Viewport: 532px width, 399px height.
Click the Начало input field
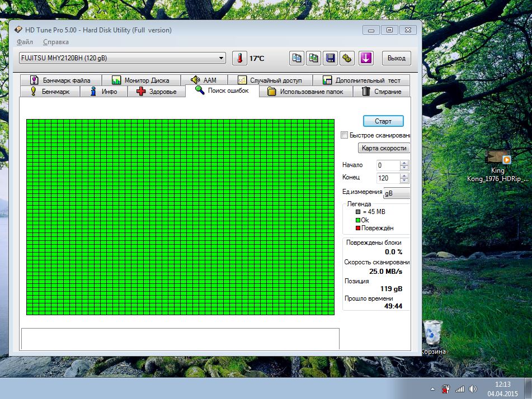tap(388, 165)
